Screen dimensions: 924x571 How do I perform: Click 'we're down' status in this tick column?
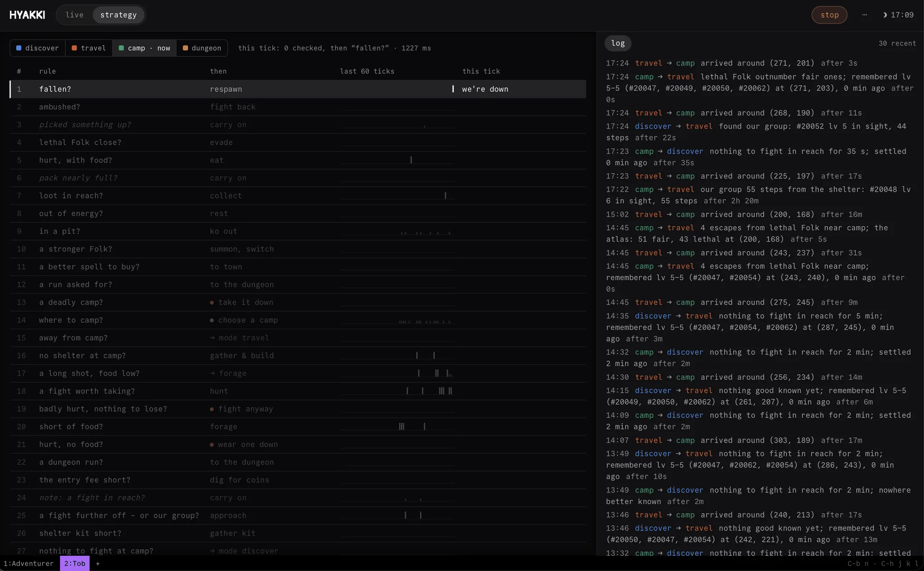[485, 89]
